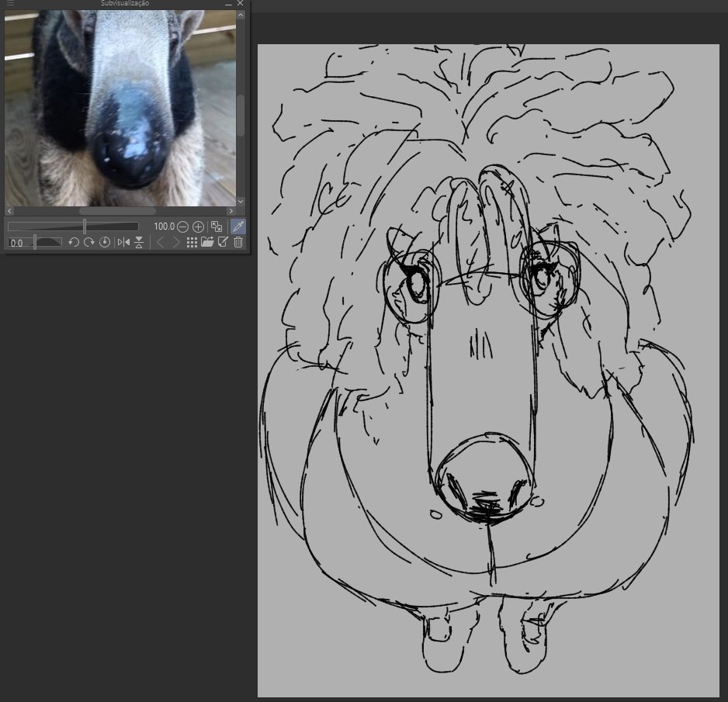This screenshot has height=702, width=728.
Task: Rotate the reference image left
Action: pos(74,242)
